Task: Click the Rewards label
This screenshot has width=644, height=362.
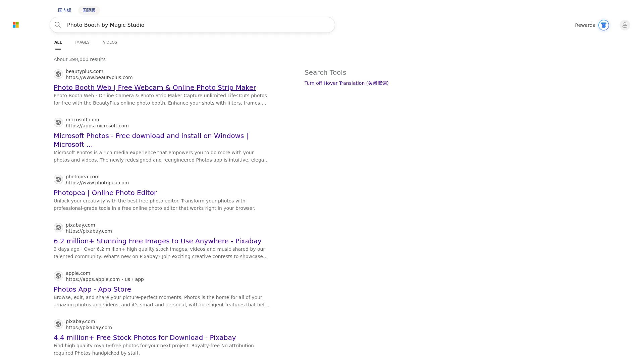Action: point(585,25)
